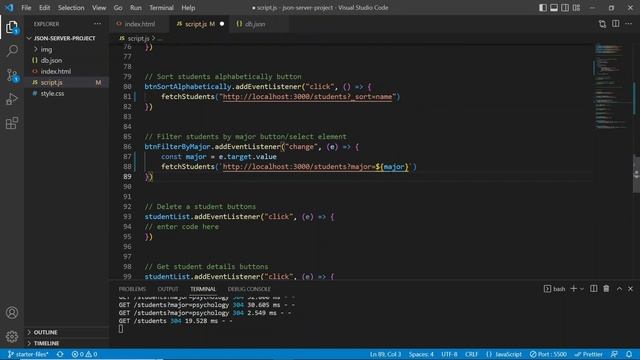Open notifications bell icon
640x360 pixels.
coord(629,354)
